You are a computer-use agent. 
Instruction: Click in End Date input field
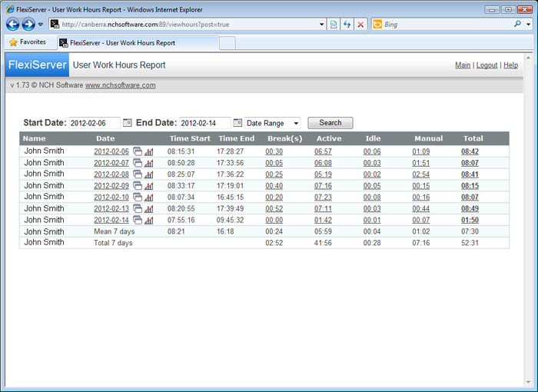pyautogui.click(x=205, y=123)
